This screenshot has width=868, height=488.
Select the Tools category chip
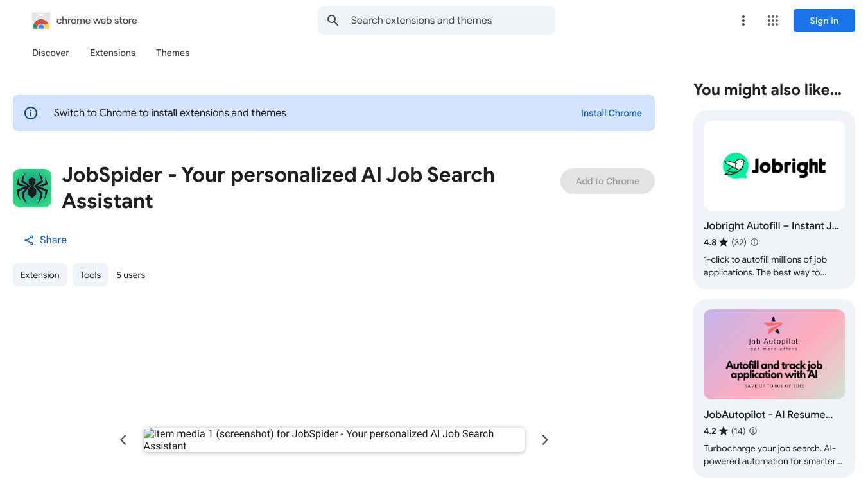[91, 275]
